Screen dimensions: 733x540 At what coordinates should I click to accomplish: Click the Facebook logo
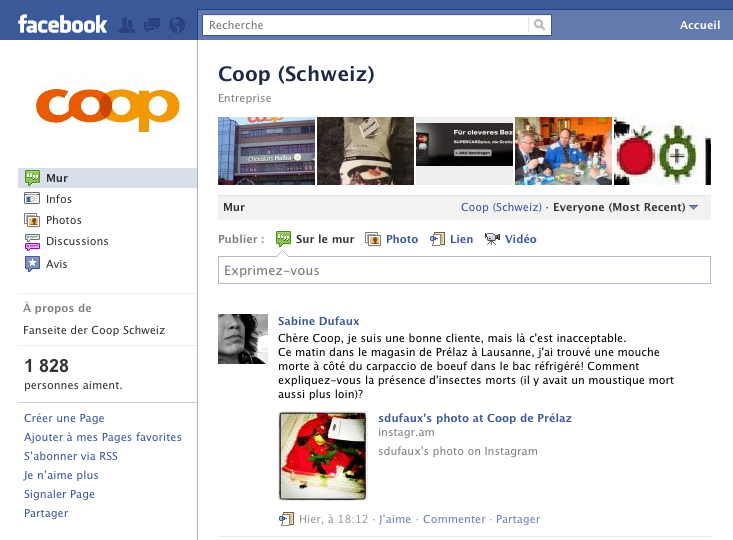click(63, 24)
